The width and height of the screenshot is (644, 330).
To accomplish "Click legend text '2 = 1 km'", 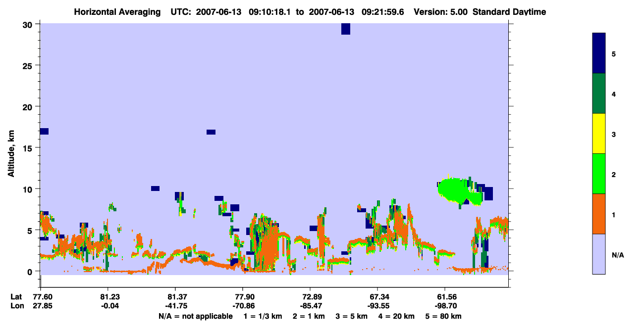I will click(x=309, y=316).
